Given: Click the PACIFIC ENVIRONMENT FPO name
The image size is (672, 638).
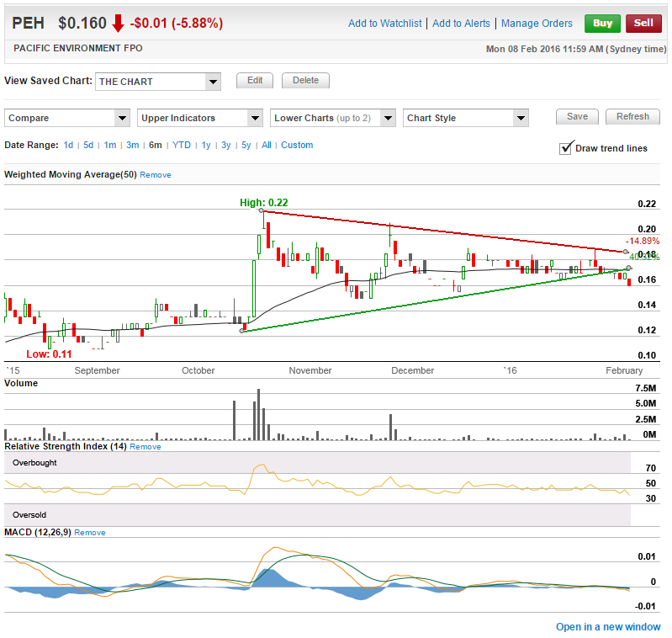Looking at the screenshot, I should point(78,48).
